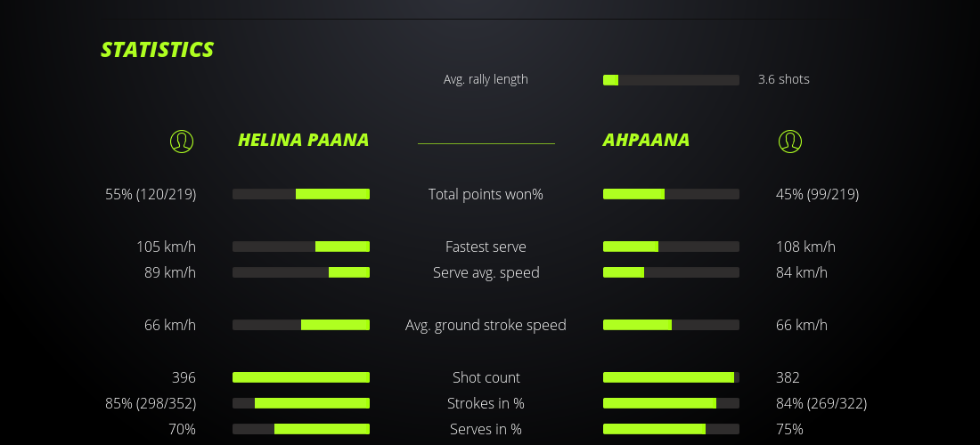The height and width of the screenshot is (445, 980).
Task: Click Helina Paana's total points won bar
Action: click(x=301, y=194)
